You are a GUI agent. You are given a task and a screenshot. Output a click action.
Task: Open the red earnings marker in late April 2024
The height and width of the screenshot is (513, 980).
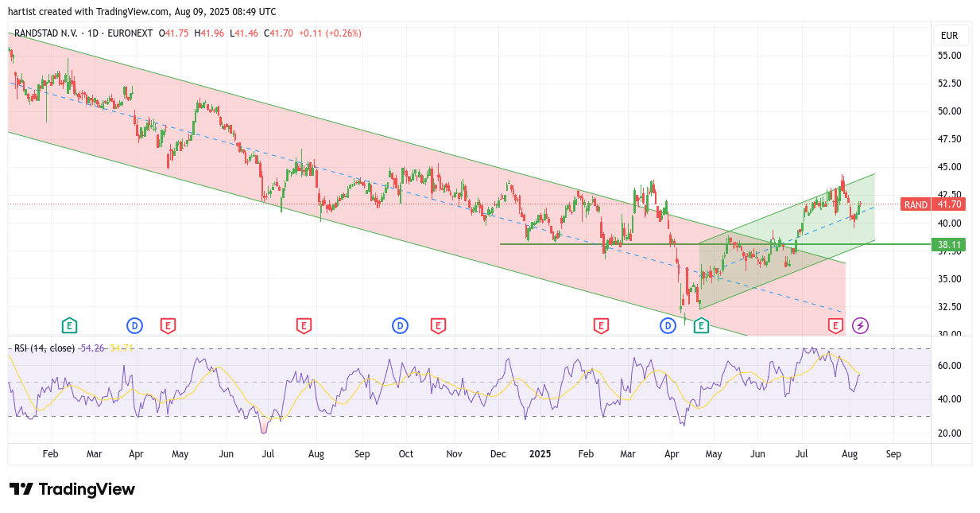(x=168, y=325)
